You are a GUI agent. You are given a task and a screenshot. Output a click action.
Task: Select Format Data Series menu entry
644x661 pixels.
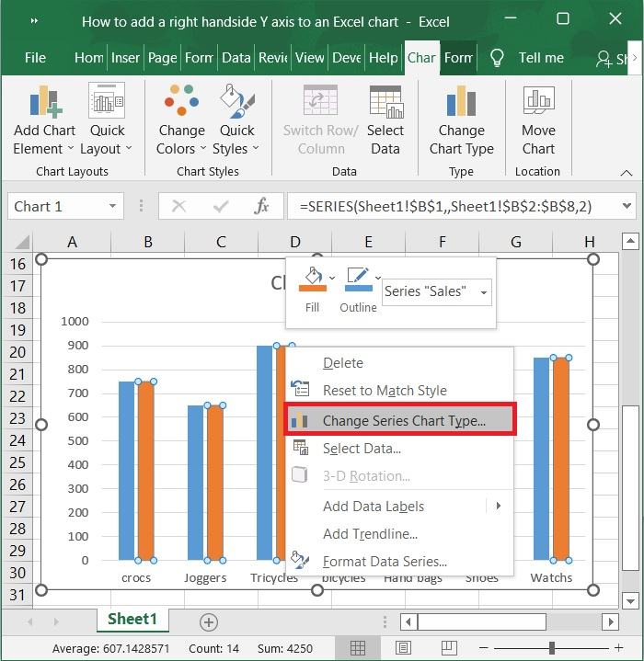pyautogui.click(x=385, y=562)
